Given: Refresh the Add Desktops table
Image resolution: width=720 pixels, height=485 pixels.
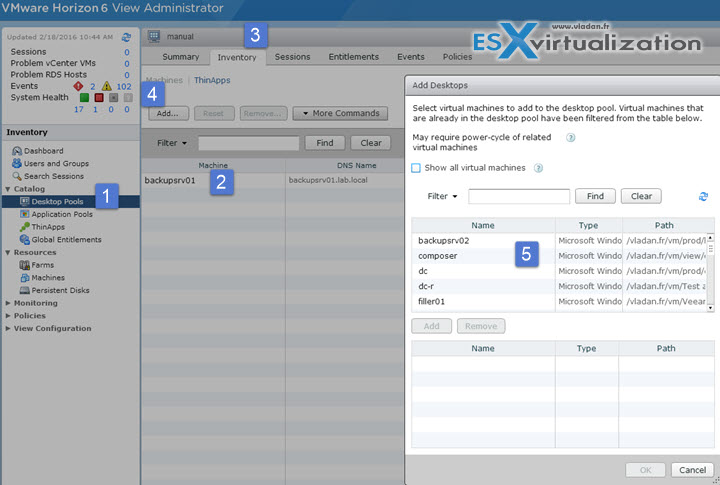Looking at the screenshot, I should 703,197.
